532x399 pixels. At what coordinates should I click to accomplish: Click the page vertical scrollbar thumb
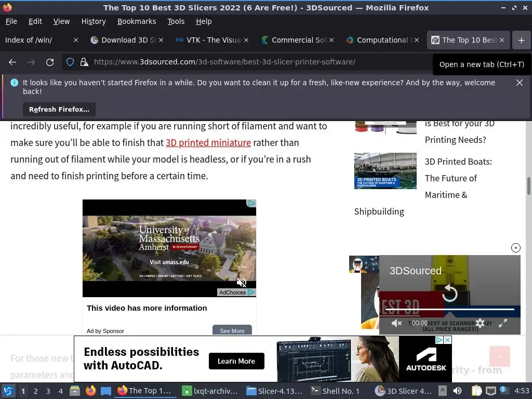point(528,186)
